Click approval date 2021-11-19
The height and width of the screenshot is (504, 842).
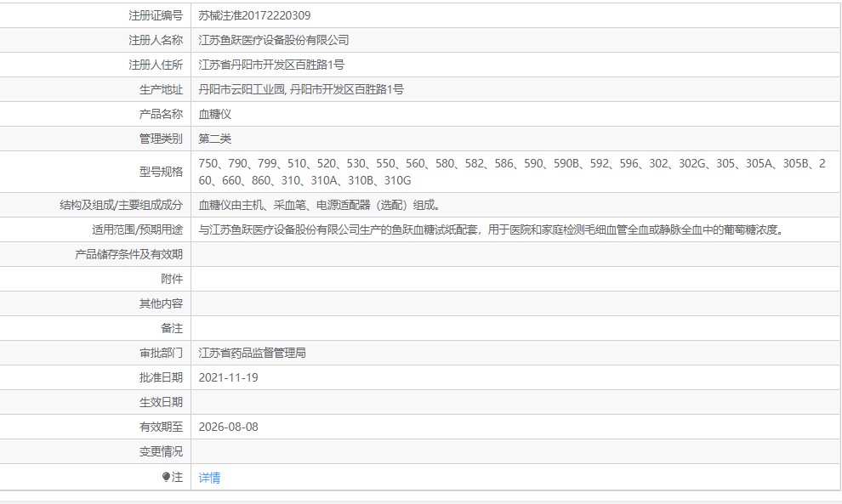(x=228, y=378)
